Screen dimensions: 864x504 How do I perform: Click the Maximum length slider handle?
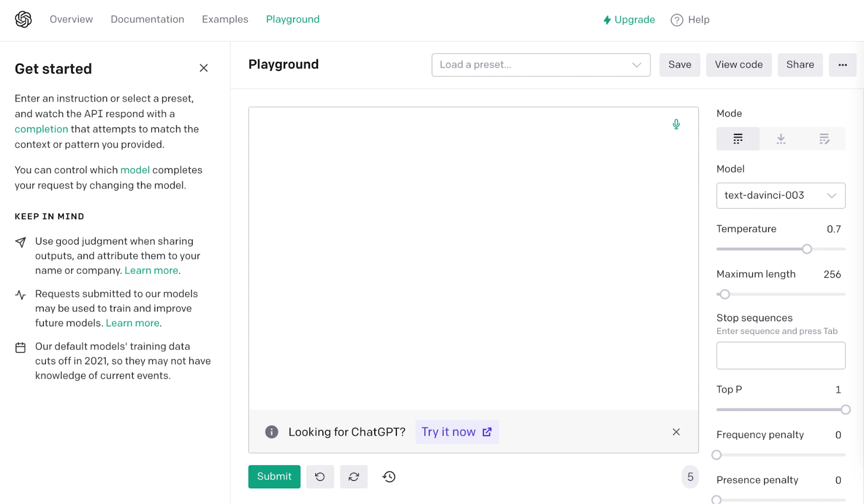click(x=725, y=294)
